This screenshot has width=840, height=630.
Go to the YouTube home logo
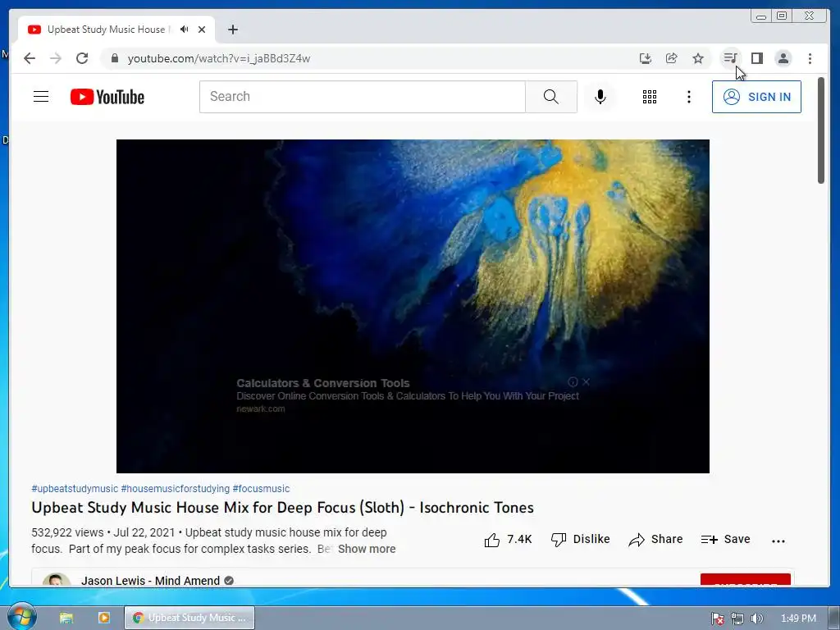pyautogui.click(x=107, y=97)
